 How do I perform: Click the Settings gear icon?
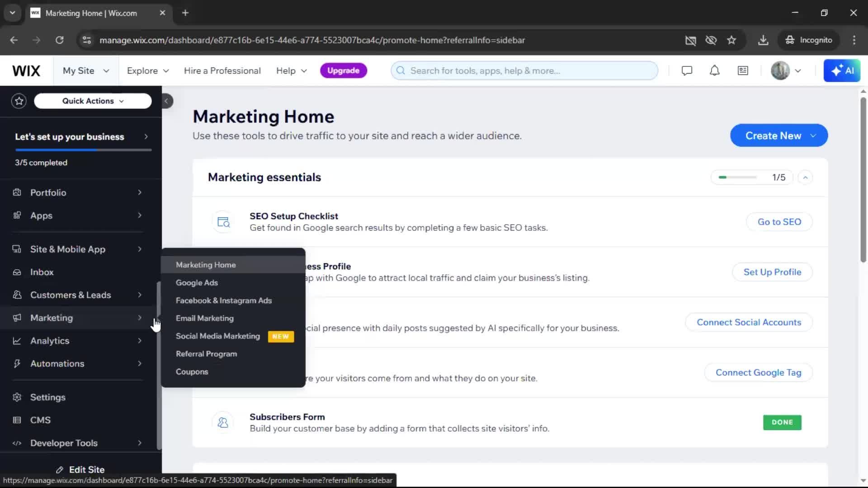pos(17,398)
